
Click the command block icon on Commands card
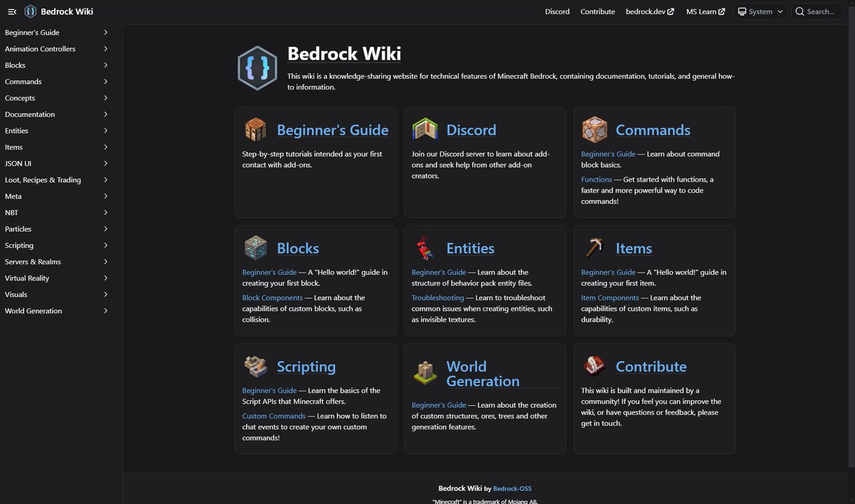[x=594, y=130]
